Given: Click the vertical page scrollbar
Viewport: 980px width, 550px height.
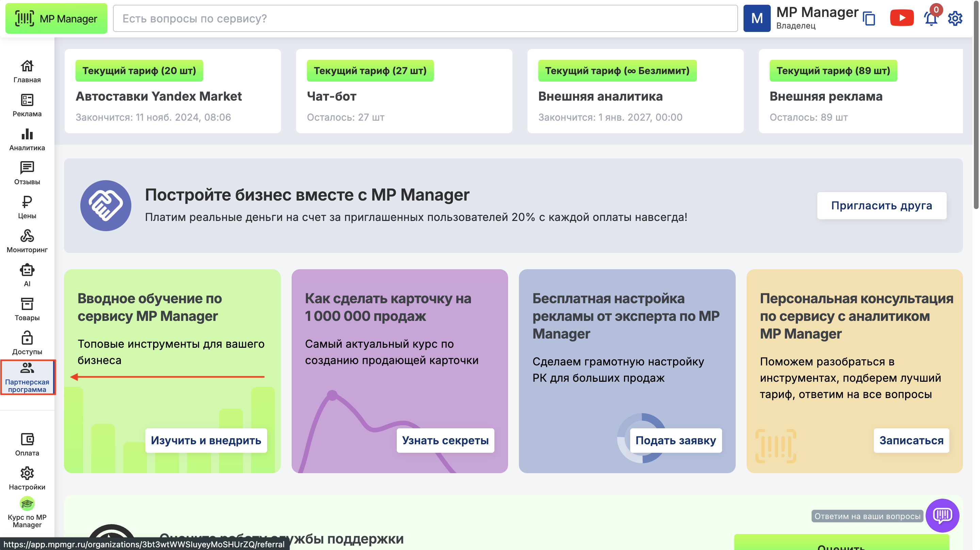Looking at the screenshot, I should 976,114.
